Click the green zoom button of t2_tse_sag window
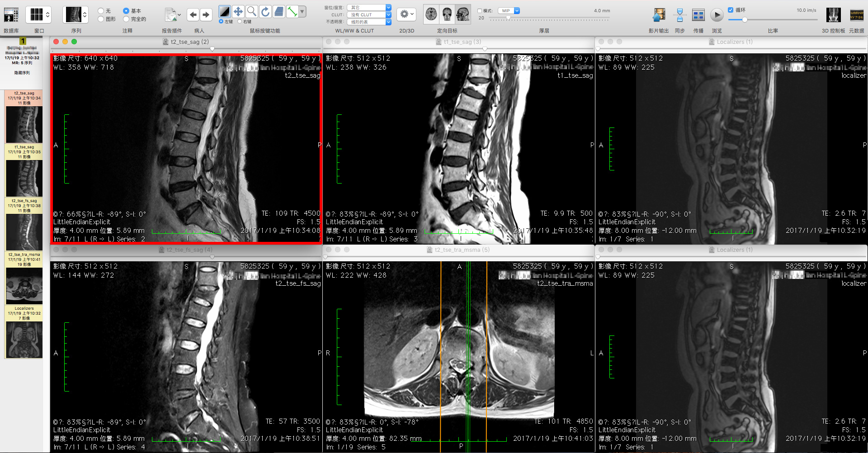Screen dimensions: 868x453 click(74, 42)
